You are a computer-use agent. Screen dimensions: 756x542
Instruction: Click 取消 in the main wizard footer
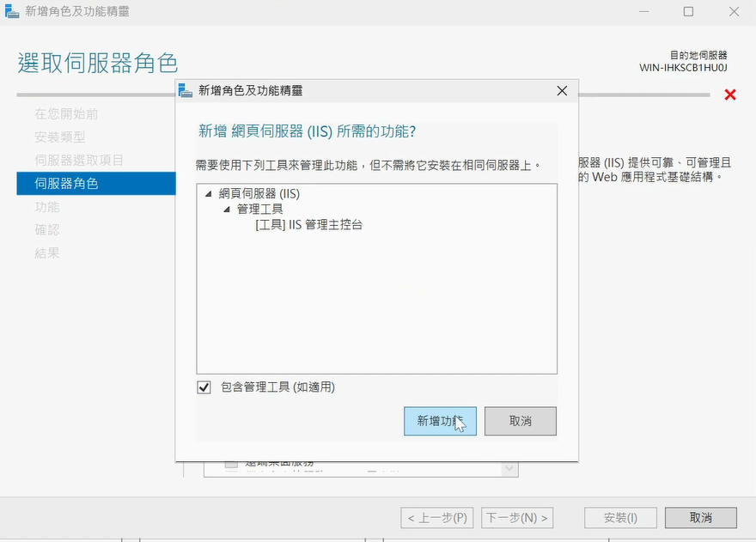coord(701,518)
